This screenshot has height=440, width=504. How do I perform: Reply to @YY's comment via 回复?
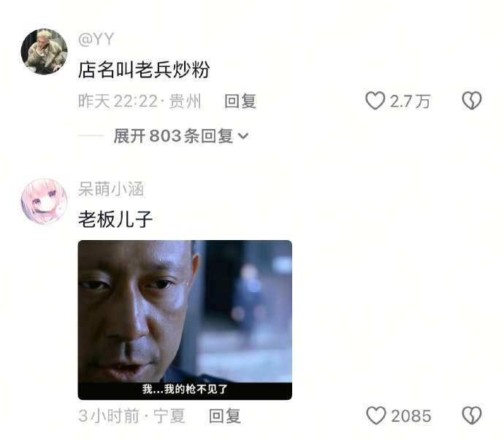pos(240,101)
